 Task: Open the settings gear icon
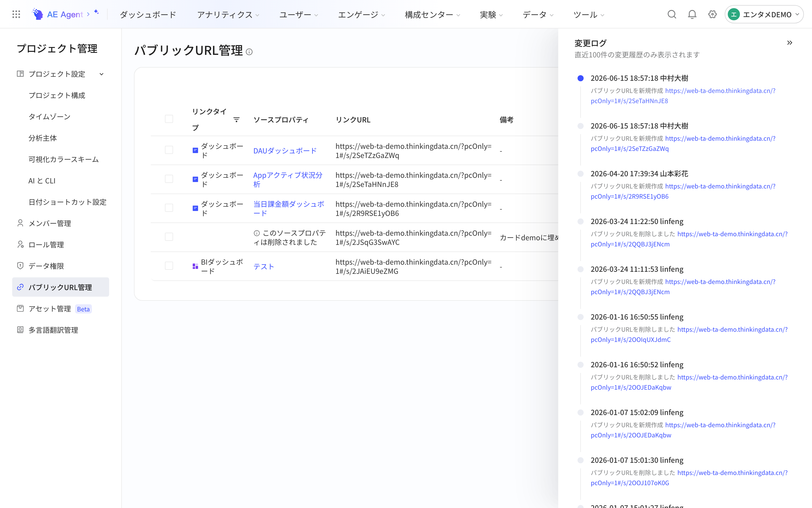coord(712,14)
